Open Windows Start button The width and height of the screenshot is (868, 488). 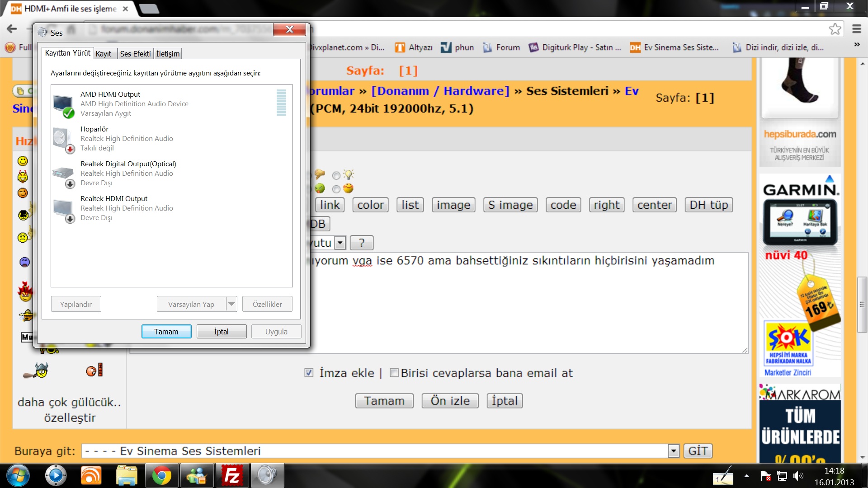(18, 475)
